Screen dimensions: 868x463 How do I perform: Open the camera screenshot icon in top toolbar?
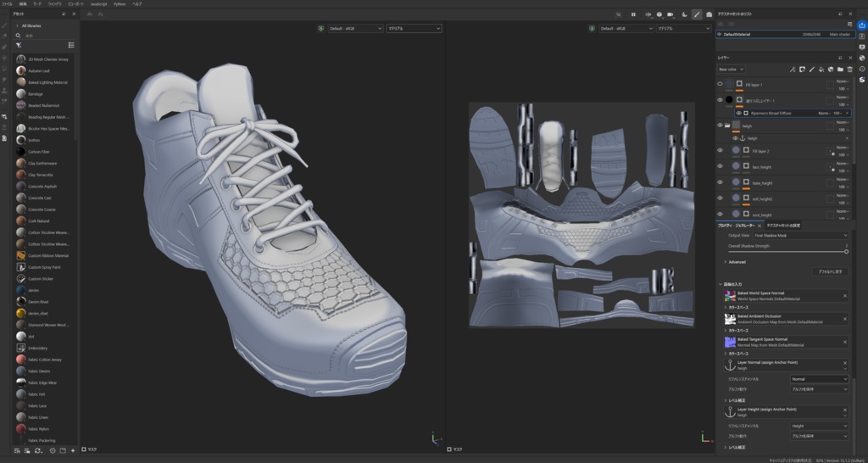tap(709, 14)
